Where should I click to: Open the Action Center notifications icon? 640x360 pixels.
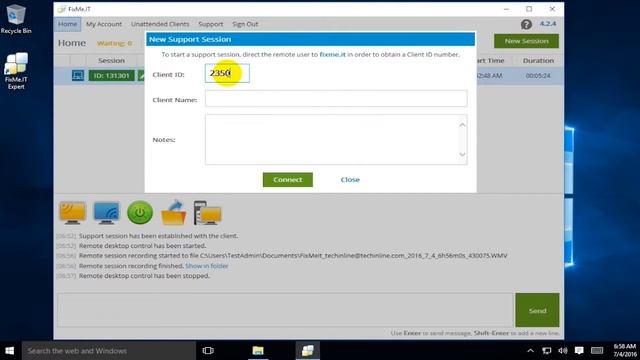[x=579, y=351]
